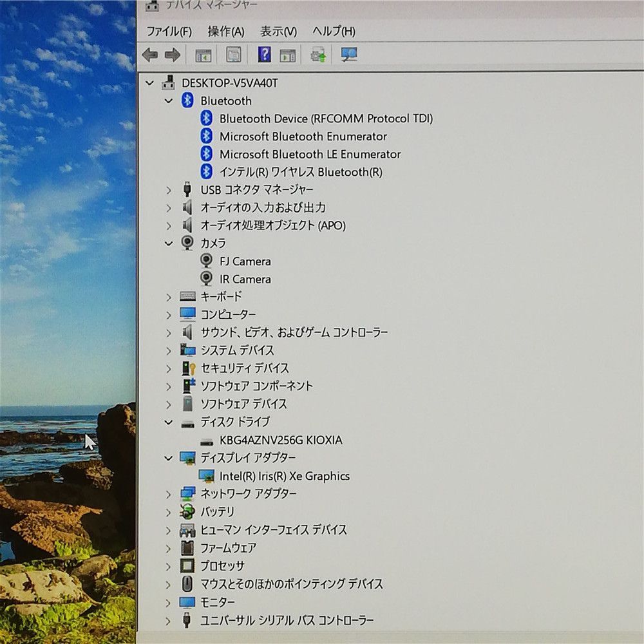Toggle the action pane toolbar icon
Viewport: 644px width, 644px height.
coord(287,55)
